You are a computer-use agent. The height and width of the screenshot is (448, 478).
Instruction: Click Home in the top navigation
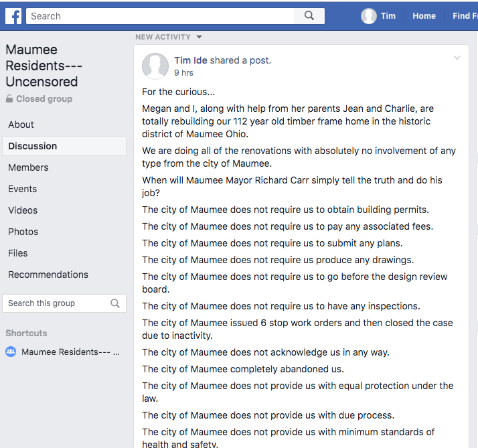pyautogui.click(x=424, y=16)
